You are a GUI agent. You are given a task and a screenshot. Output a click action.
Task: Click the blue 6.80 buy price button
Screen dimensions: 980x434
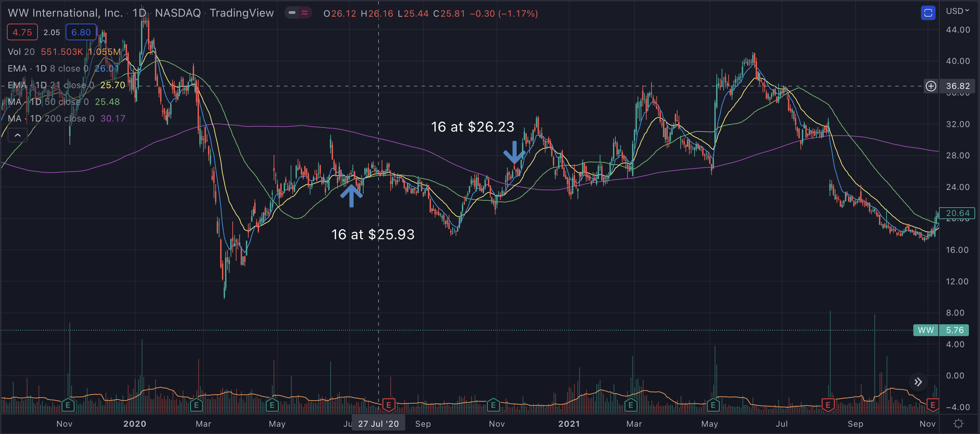(x=81, y=32)
